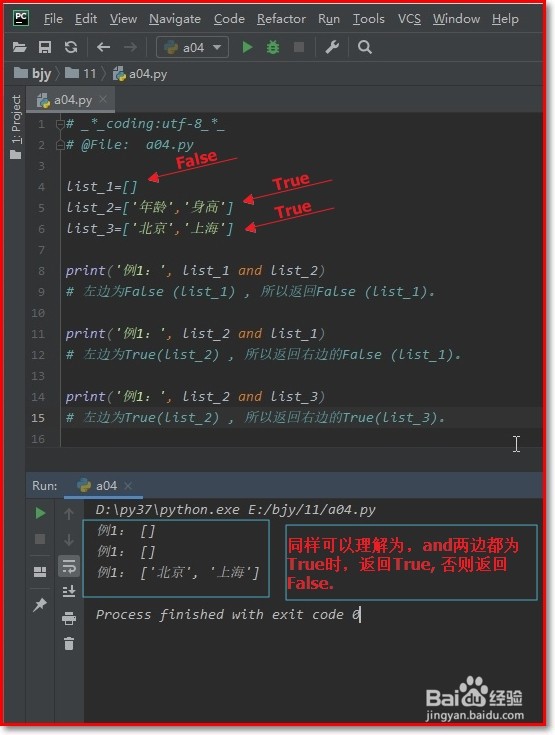Click the bjy breadcrumb folder

[x=33, y=74]
